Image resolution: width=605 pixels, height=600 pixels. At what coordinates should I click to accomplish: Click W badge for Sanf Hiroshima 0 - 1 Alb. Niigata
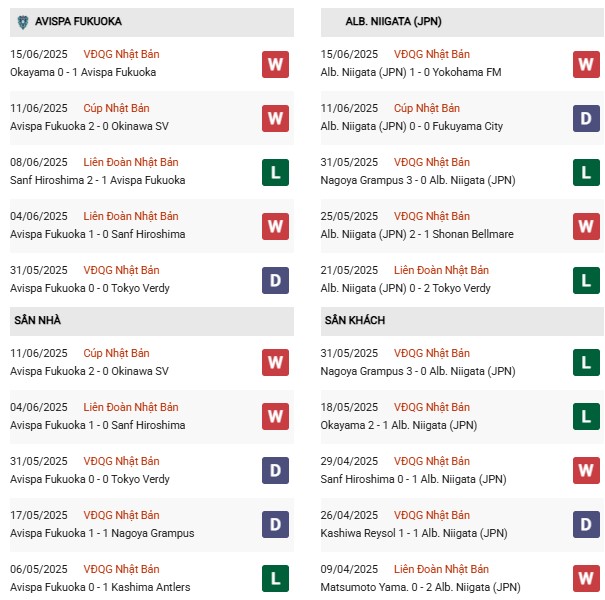(586, 470)
